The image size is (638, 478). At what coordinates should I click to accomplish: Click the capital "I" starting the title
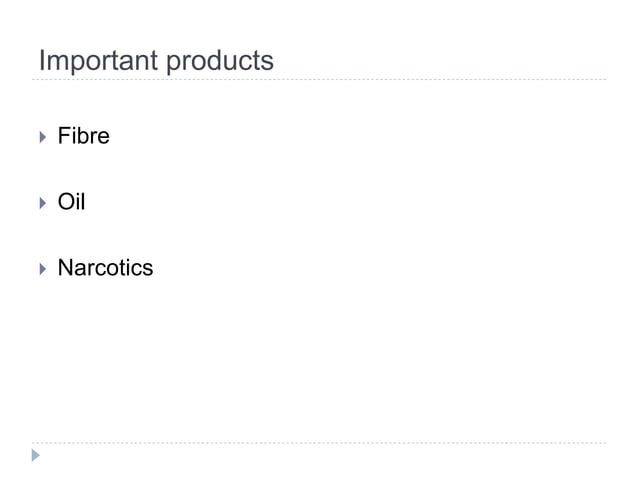point(41,61)
